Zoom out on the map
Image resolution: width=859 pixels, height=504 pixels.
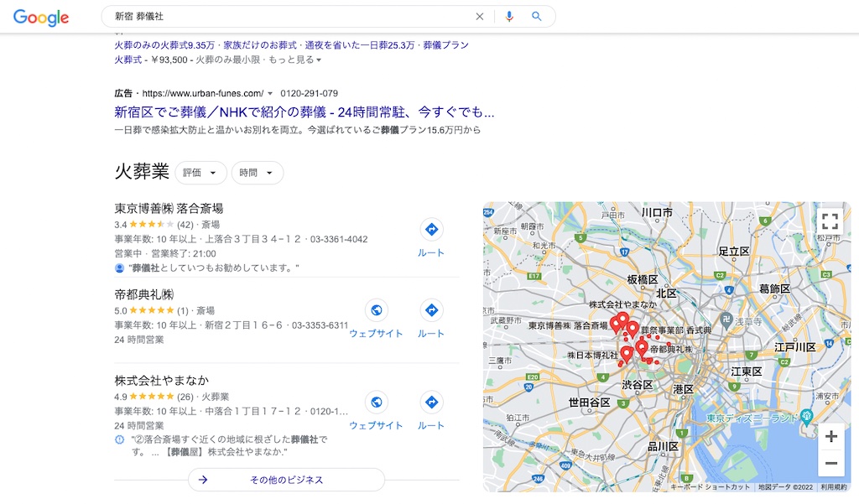tap(830, 463)
